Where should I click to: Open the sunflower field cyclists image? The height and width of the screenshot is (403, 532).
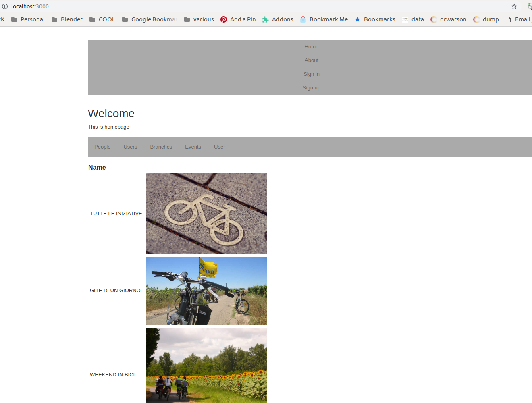pos(207,365)
